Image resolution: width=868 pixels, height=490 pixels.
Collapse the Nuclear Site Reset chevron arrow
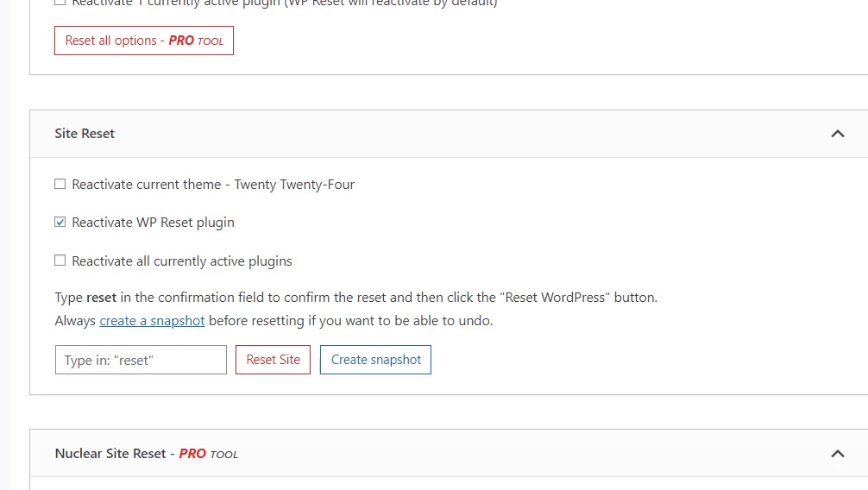(x=838, y=454)
